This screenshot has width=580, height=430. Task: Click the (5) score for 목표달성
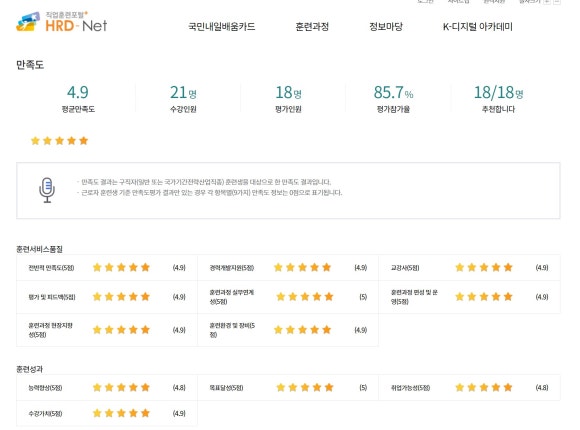click(x=363, y=387)
